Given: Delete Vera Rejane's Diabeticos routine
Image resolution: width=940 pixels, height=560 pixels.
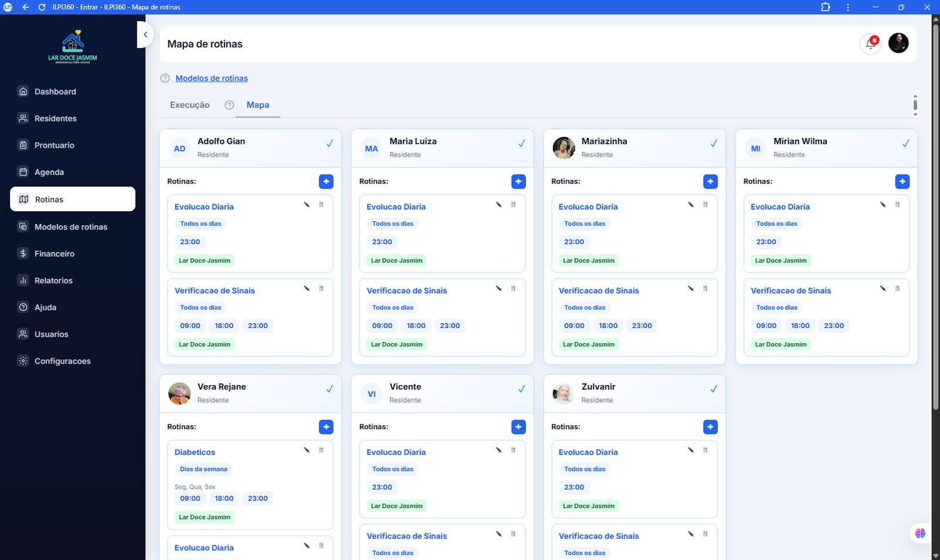Looking at the screenshot, I should pos(321,450).
